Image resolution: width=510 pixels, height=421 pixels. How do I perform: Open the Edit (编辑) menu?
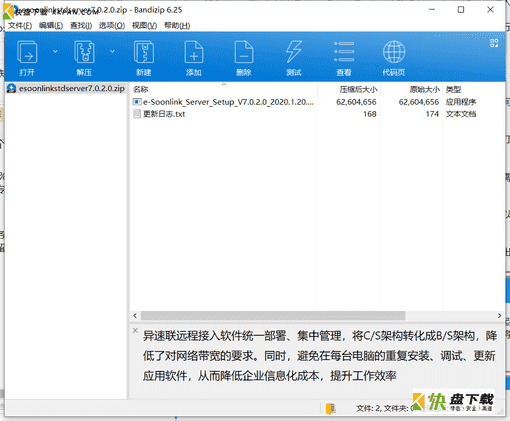(x=51, y=26)
